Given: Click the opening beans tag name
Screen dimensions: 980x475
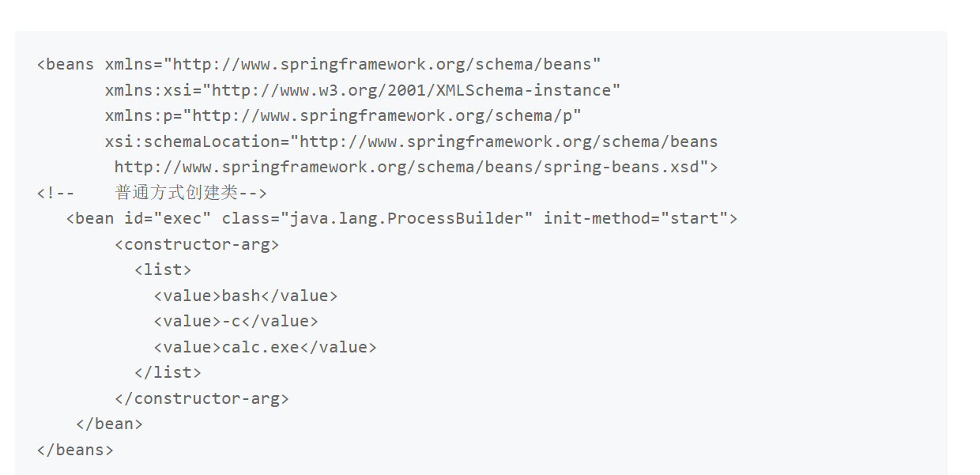Looking at the screenshot, I should (x=70, y=64).
